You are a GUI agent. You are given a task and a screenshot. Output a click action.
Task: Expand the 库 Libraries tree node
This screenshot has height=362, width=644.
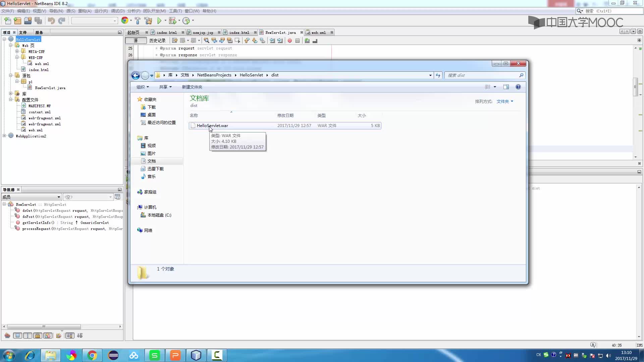point(11,94)
